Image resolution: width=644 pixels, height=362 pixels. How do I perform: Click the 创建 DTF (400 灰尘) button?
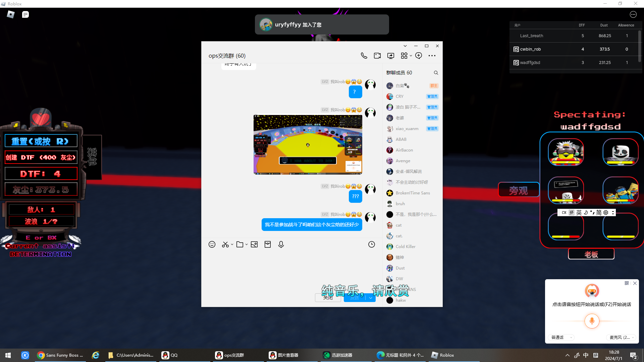41,158
